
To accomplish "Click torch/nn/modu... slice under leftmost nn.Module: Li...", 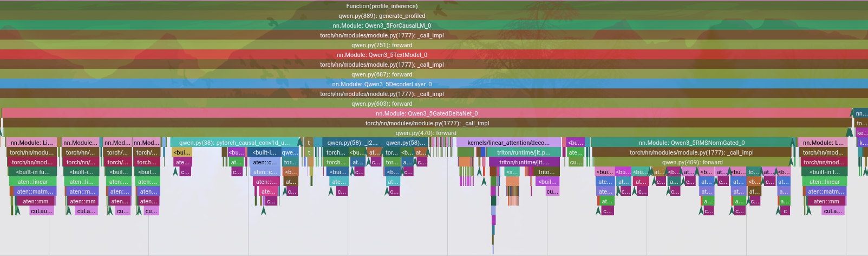I will click(32, 152).
